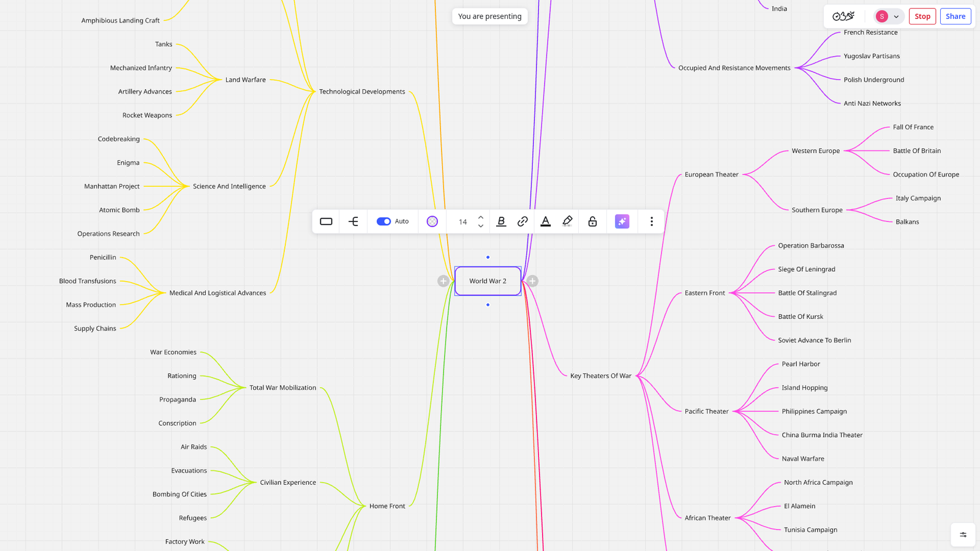Screen dimensions: 980x551
Task: Click the Italy Campaign node
Action: pyautogui.click(x=918, y=198)
